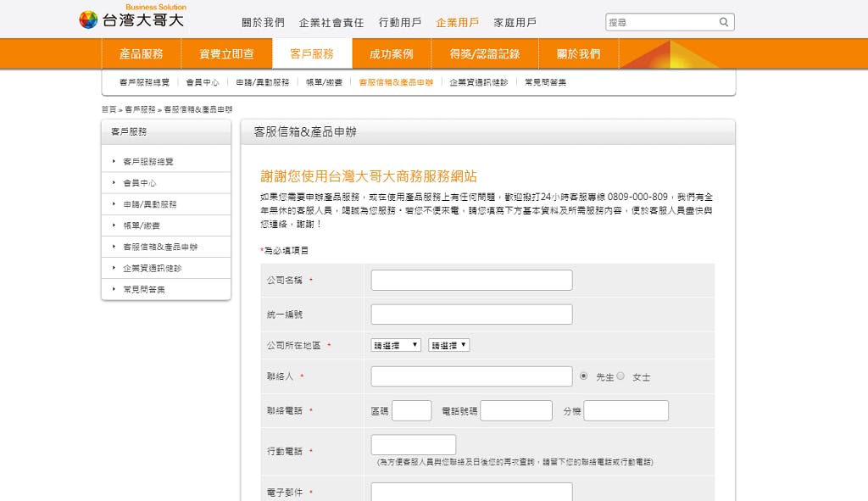Viewport: 868px width, 501px height.
Task: Open the second 公司所在地區 dropdown
Action: [449, 345]
